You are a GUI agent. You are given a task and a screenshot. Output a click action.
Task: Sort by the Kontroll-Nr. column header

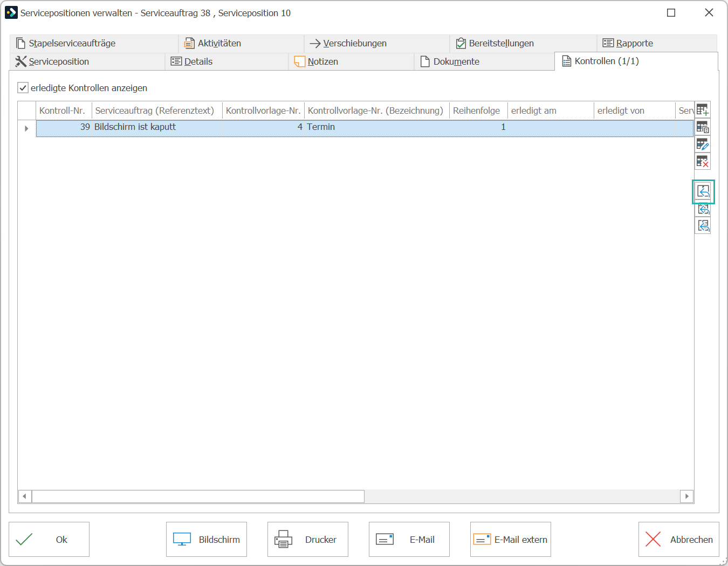click(x=64, y=111)
